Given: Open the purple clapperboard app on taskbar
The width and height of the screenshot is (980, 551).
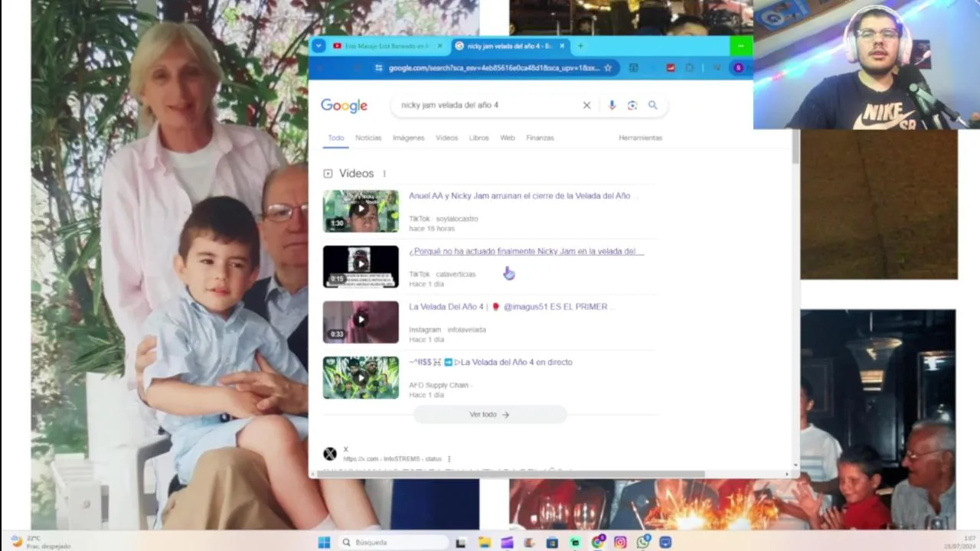Looking at the screenshot, I should click(x=507, y=543).
